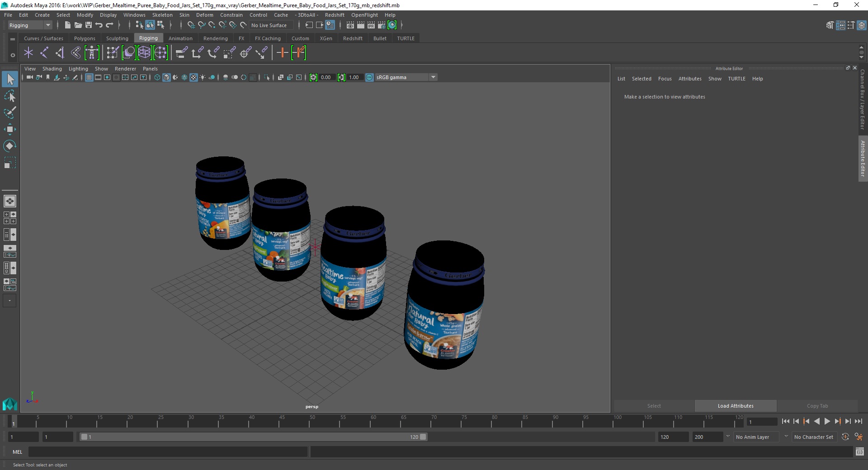Screen dimensions: 868x470
Task: Click the Load Attributes button
Action: click(x=736, y=406)
